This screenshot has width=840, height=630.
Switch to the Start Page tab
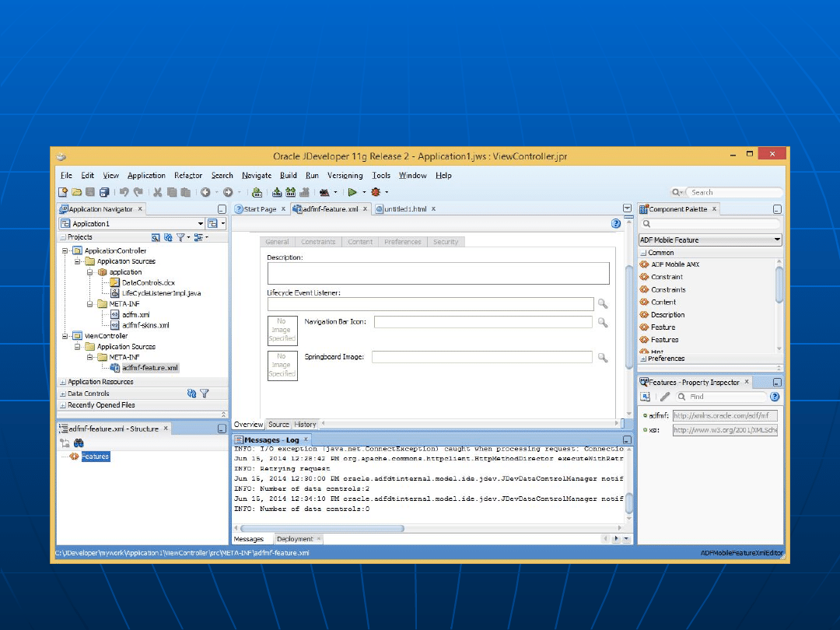[x=261, y=209]
